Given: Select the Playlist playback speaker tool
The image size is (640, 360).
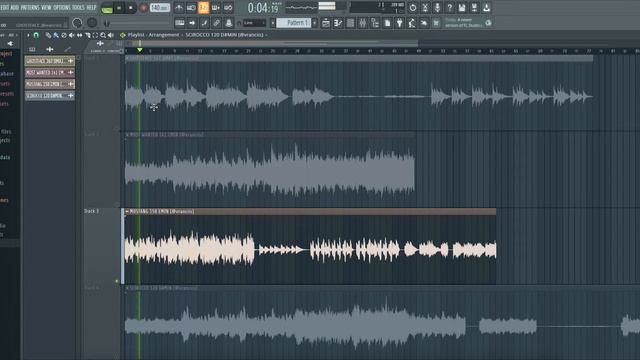Looking at the screenshot, I should point(111,36).
